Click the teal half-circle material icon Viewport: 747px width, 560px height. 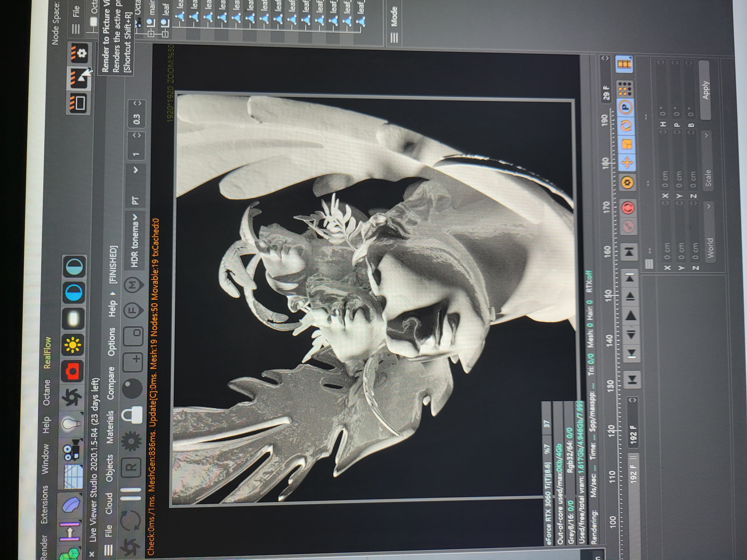coord(74,267)
